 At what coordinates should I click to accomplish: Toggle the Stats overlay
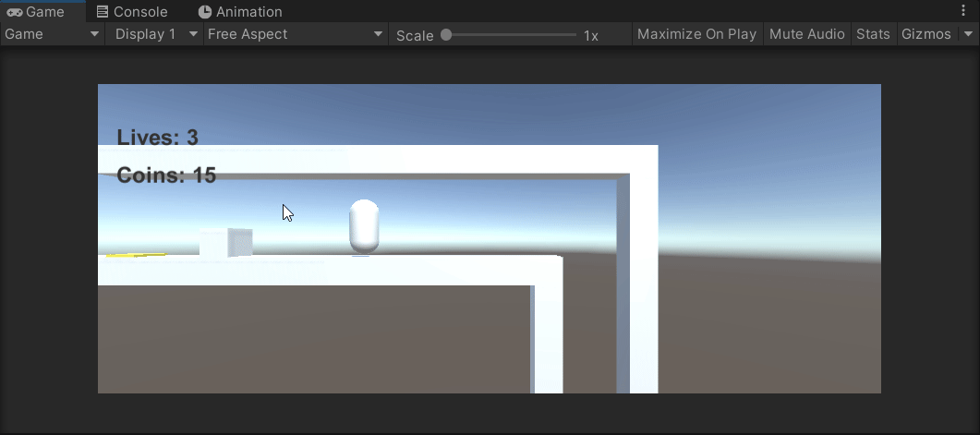coord(873,34)
